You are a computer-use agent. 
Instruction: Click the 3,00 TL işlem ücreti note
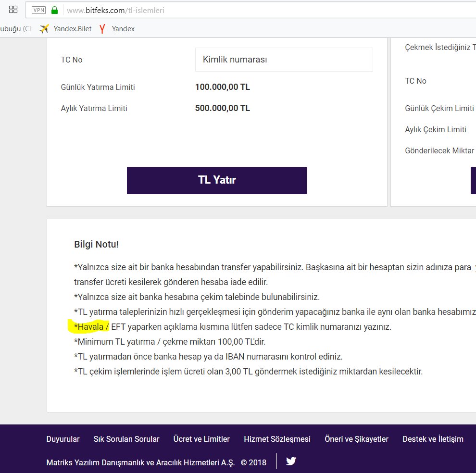(x=248, y=372)
